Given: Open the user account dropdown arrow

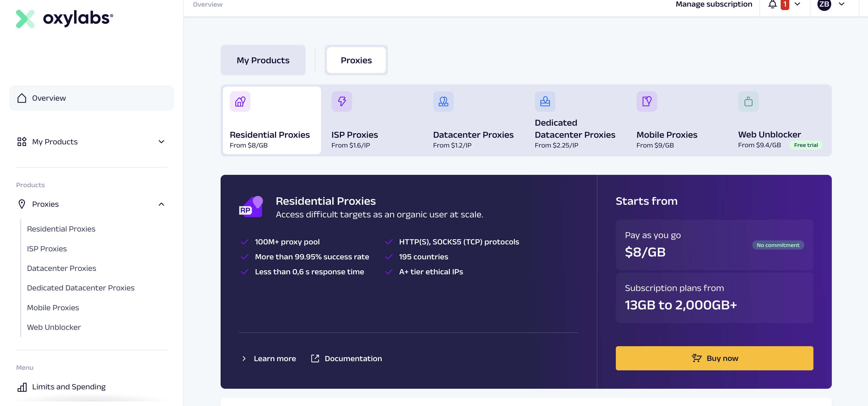Looking at the screenshot, I should tap(841, 4).
